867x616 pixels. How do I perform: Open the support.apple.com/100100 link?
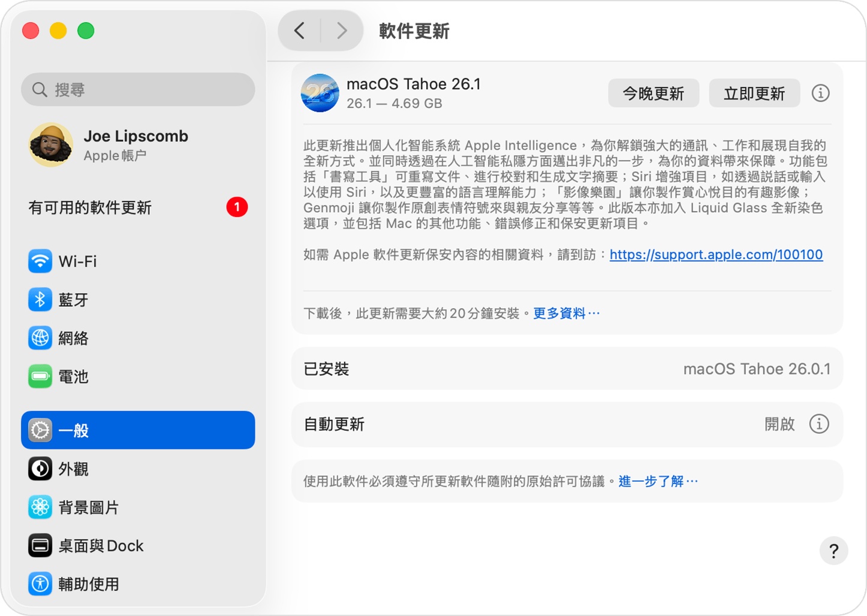point(716,255)
